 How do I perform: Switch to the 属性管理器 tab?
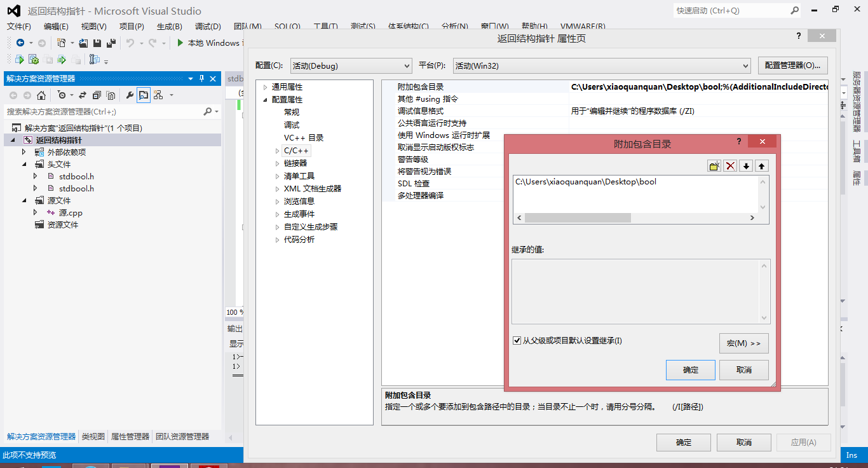[x=130, y=437]
